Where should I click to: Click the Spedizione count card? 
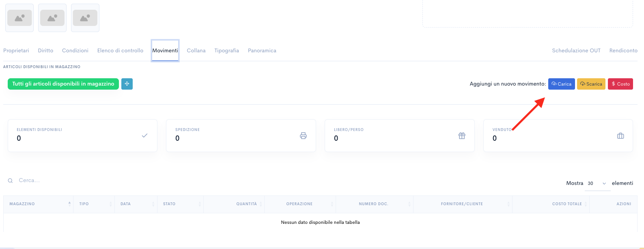click(241, 135)
